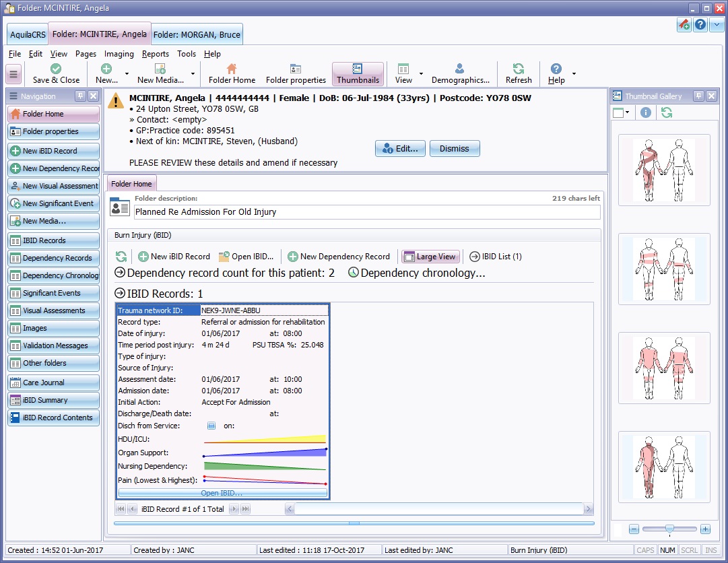Expand the New toolbar dropdown arrow
This screenshot has height=563, width=728.
pyautogui.click(x=127, y=73)
